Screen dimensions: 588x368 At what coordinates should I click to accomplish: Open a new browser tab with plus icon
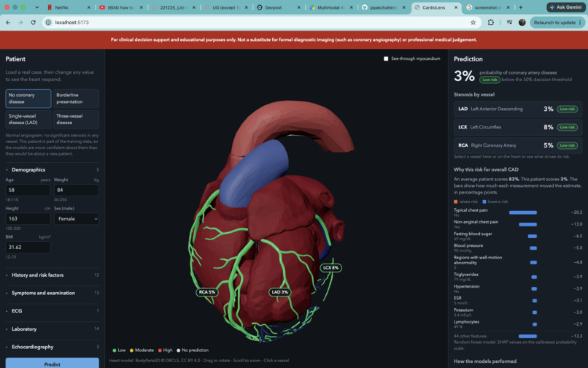coord(520,7)
